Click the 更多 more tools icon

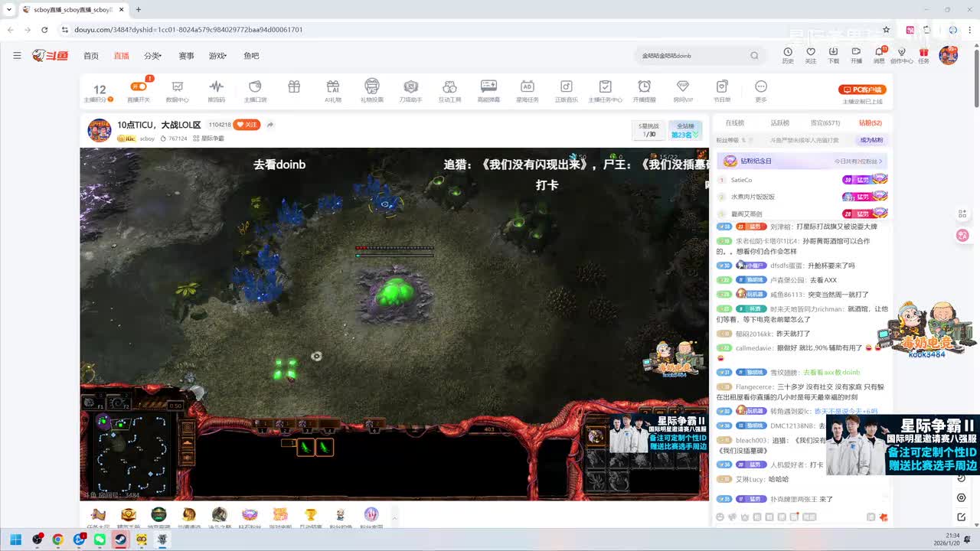(x=761, y=91)
